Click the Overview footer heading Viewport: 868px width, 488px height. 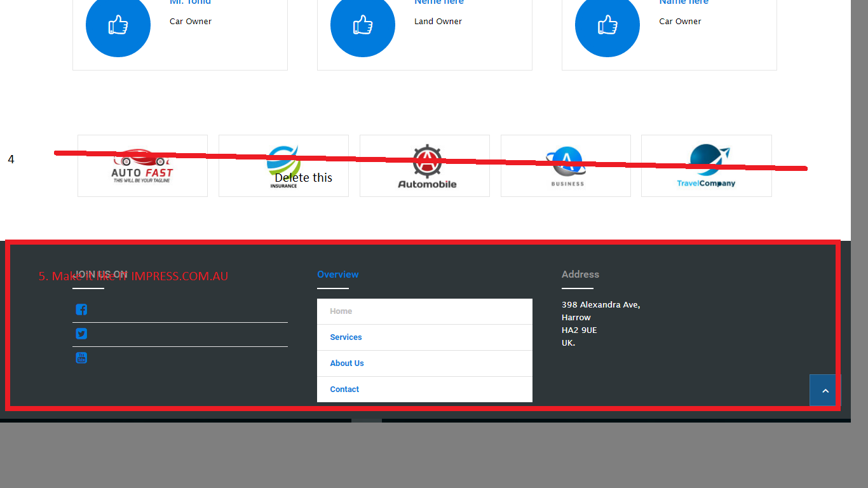coord(337,274)
